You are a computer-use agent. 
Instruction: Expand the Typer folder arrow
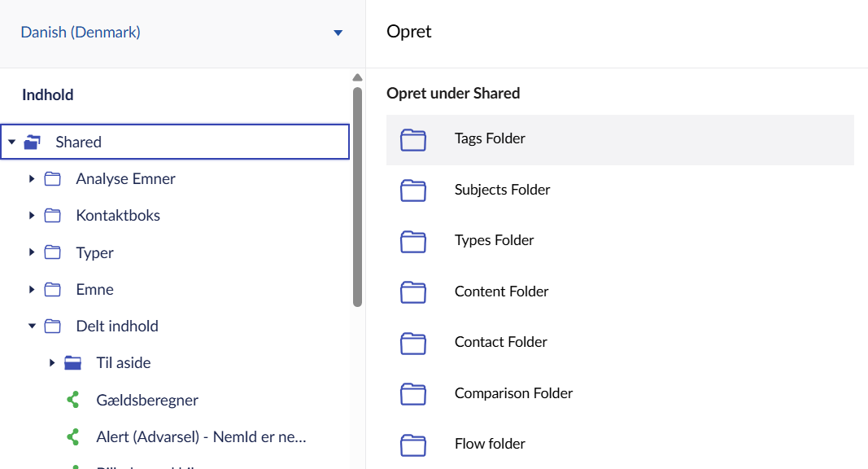(32, 252)
